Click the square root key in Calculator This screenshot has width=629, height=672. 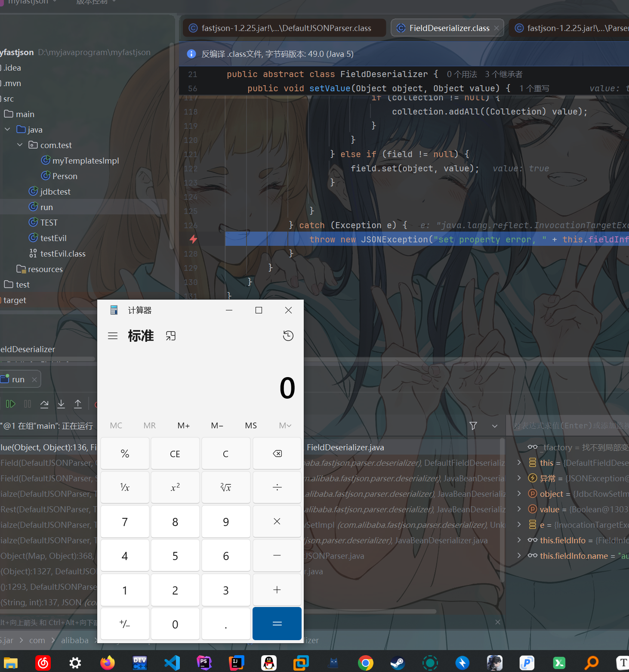[226, 488]
